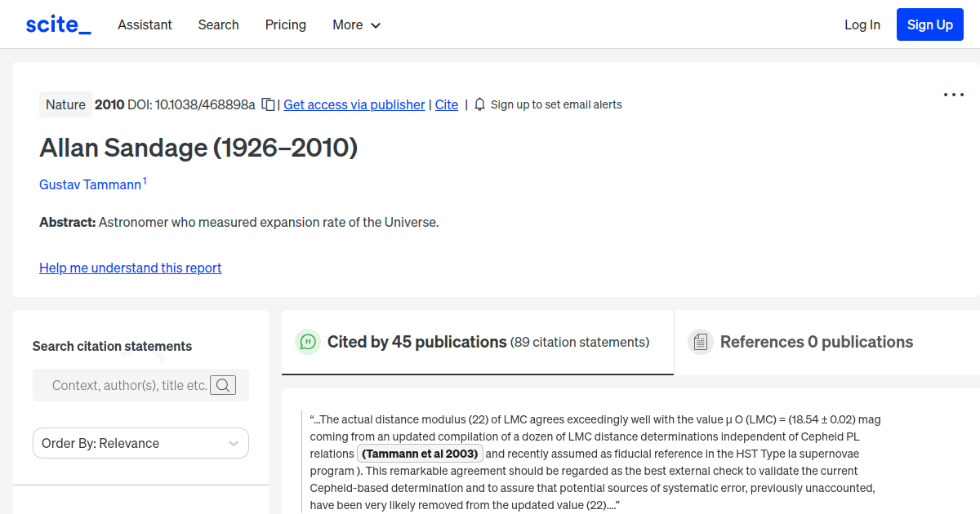Image resolution: width=980 pixels, height=514 pixels.
Task: Copy the DOI with the clipboard icon
Action: [268, 104]
